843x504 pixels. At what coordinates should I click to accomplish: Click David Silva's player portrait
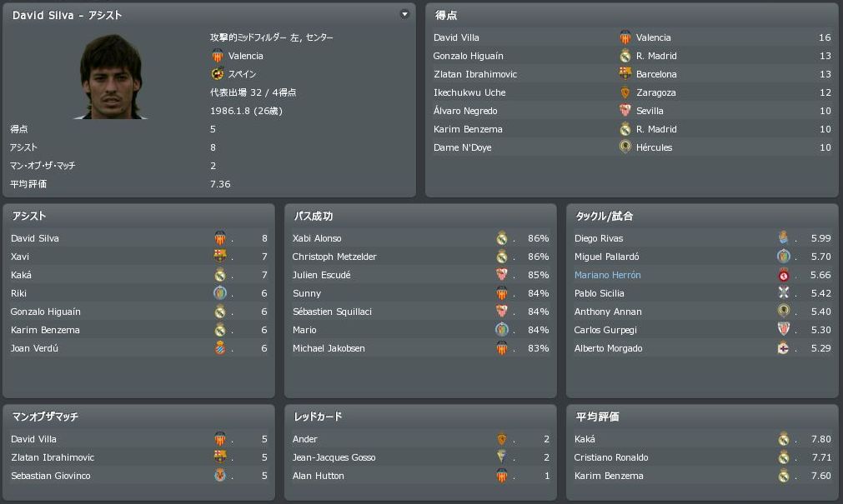(x=113, y=77)
